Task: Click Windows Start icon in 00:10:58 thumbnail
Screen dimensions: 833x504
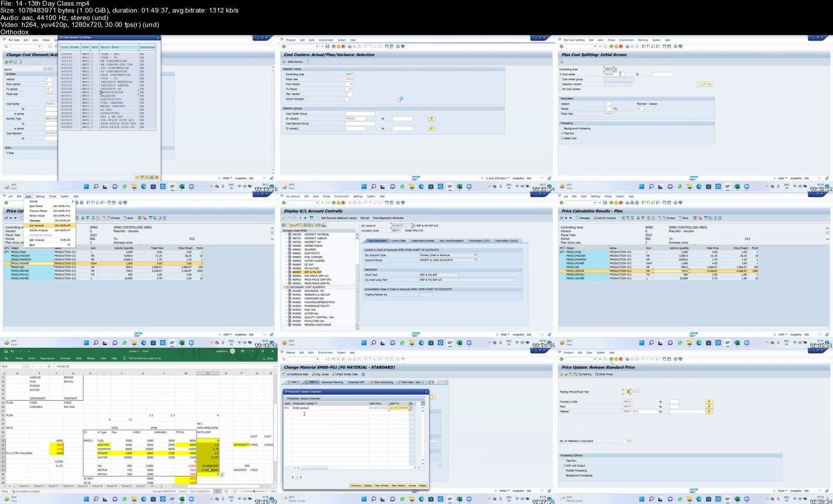Action: click(86, 186)
